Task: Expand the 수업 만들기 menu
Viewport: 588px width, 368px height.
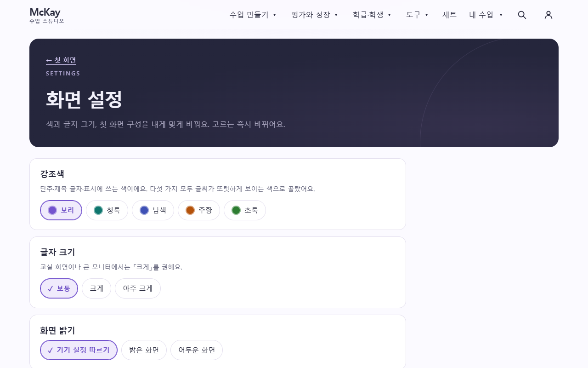Action: point(253,15)
